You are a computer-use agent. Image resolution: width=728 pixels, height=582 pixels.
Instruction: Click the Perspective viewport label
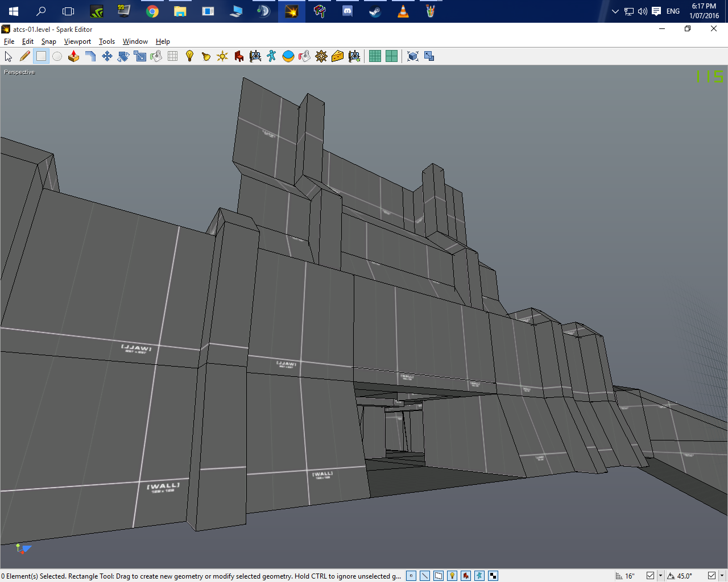19,72
